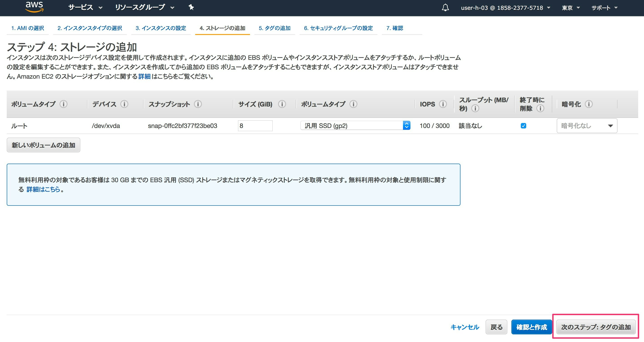
Task: Click the info icon next to デバイス
Action: 125,104
